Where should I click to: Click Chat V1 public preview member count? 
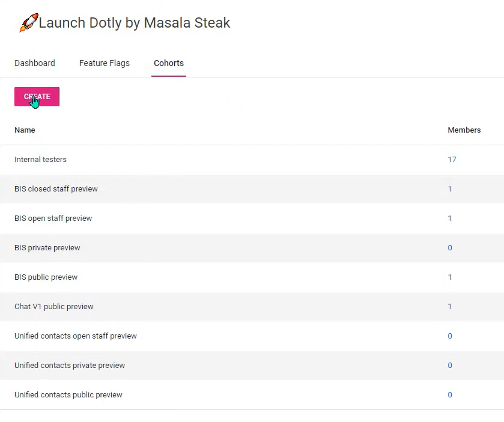click(449, 307)
